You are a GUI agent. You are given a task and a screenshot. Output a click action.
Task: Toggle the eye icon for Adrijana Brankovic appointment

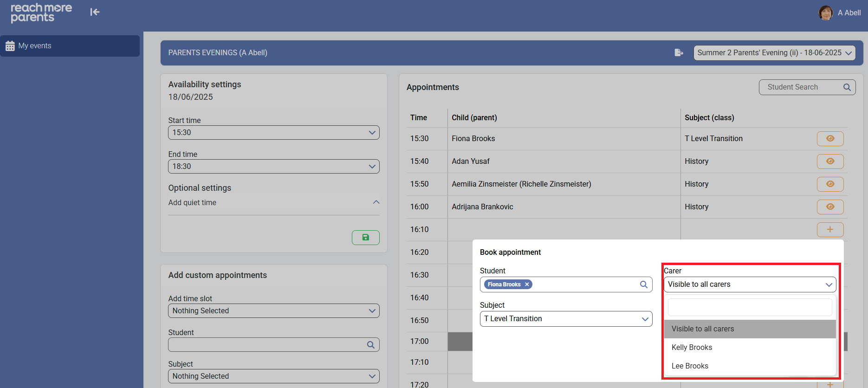tap(830, 207)
